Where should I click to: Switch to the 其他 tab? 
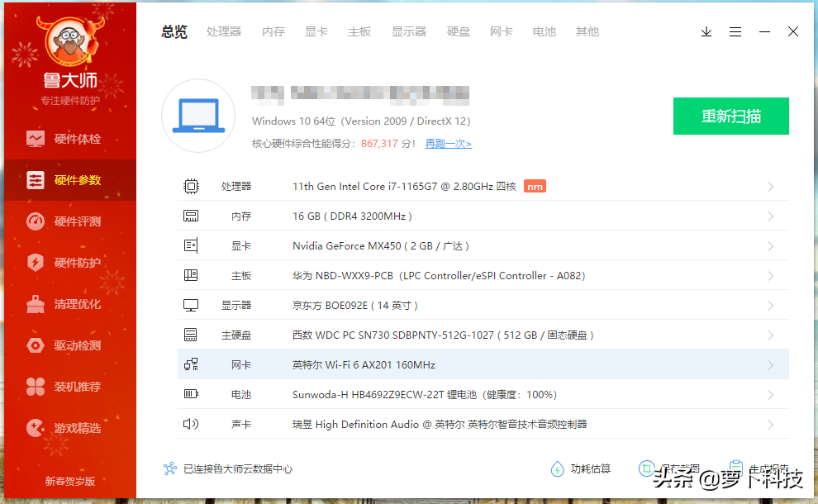pyautogui.click(x=587, y=32)
